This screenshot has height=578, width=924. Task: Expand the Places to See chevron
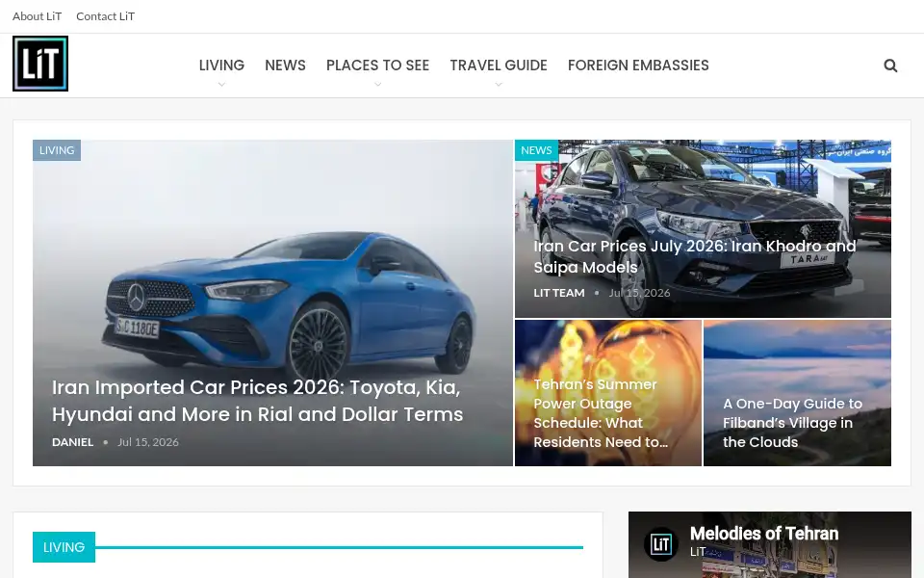click(x=377, y=85)
